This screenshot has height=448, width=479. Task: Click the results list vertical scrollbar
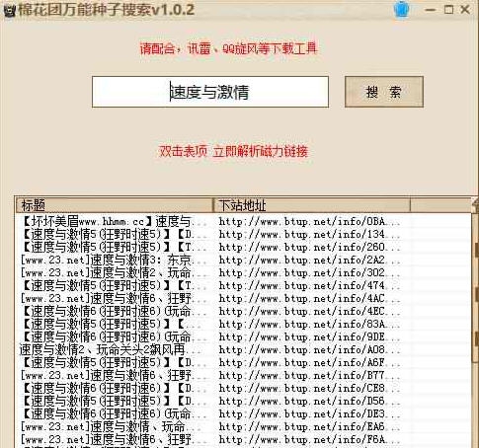(475, 323)
